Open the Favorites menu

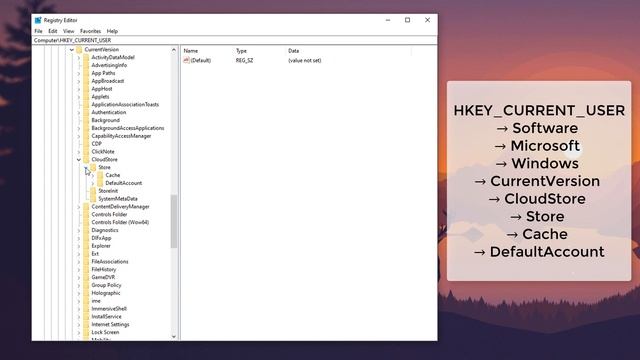pyautogui.click(x=90, y=31)
